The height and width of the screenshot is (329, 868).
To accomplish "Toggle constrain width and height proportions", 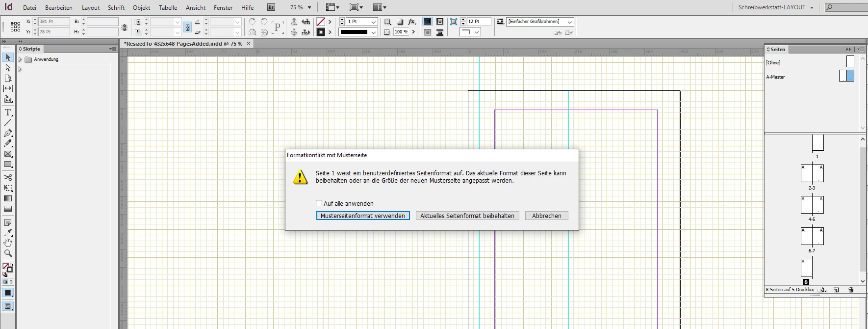I will (x=125, y=27).
